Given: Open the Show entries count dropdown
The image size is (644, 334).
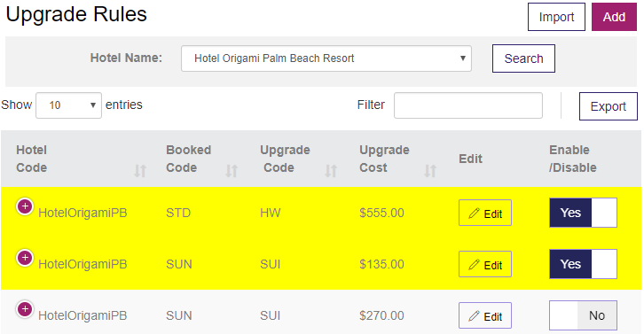Looking at the screenshot, I should (68, 105).
